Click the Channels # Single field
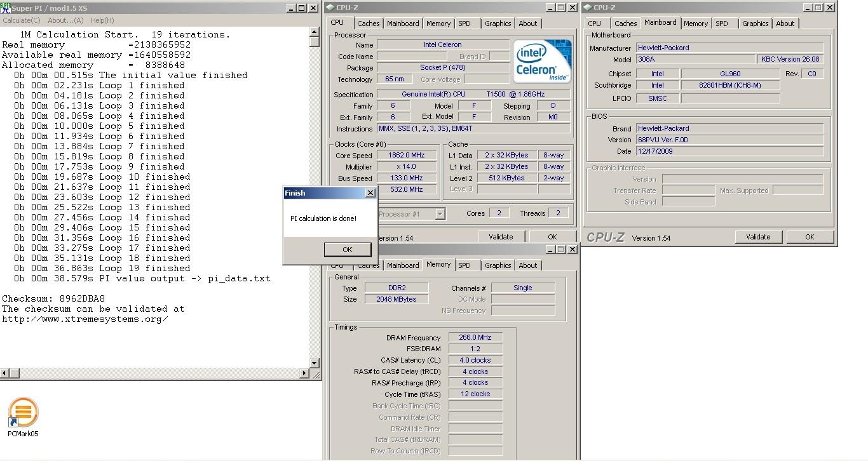This screenshot has width=868, height=461. click(x=522, y=288)
